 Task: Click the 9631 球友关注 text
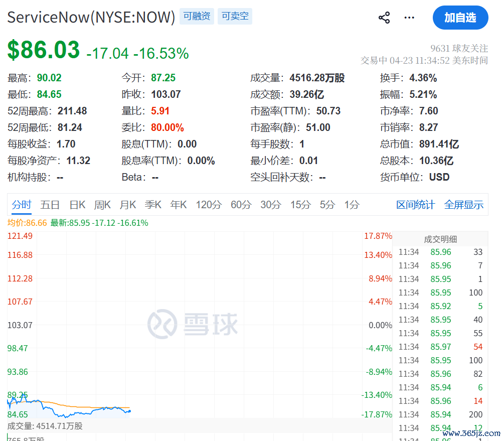click(x=459, y=48)
